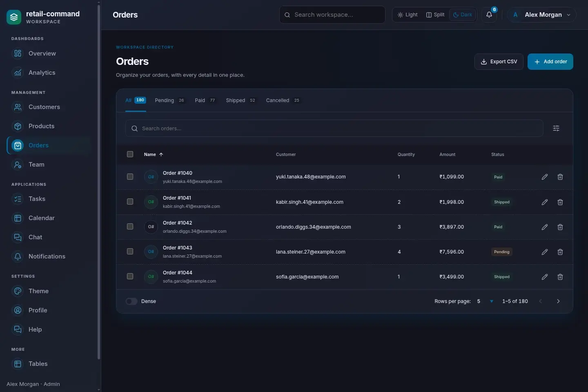Image resolution: width=588 pixels, height=392 pixels.
Task: Click the Export CSV button
Action: point(499,62)
